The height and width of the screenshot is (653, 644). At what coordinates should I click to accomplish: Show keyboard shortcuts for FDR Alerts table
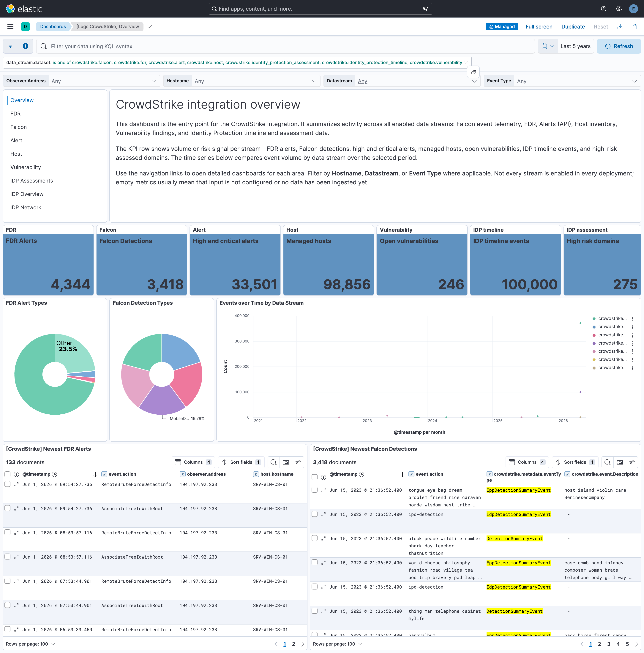[x=286, y=462]
